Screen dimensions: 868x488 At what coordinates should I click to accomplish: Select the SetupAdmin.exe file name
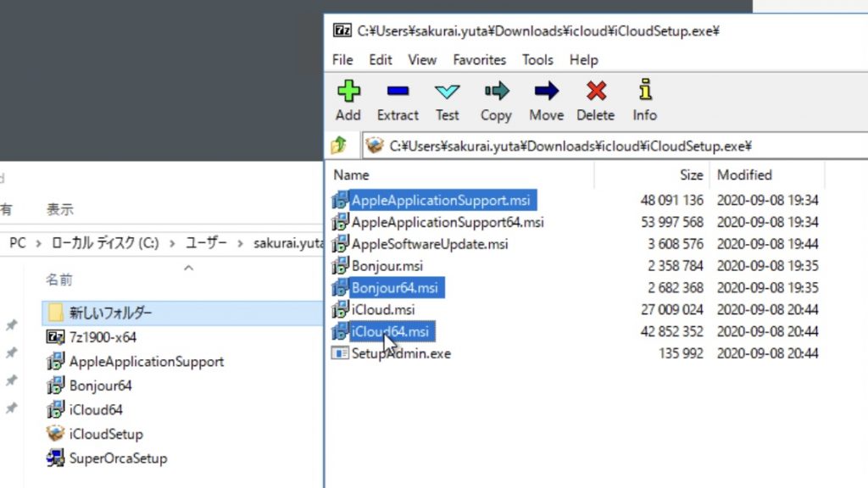401,353
